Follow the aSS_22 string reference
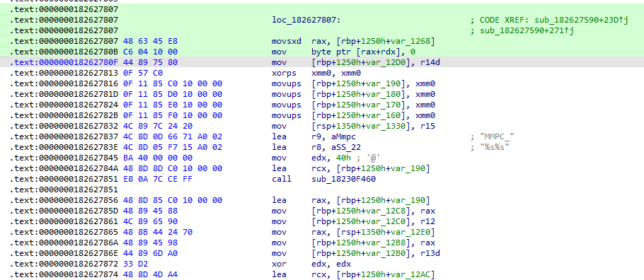The width and height of the screenshot is (644, 280). click(x=345, y=147)
